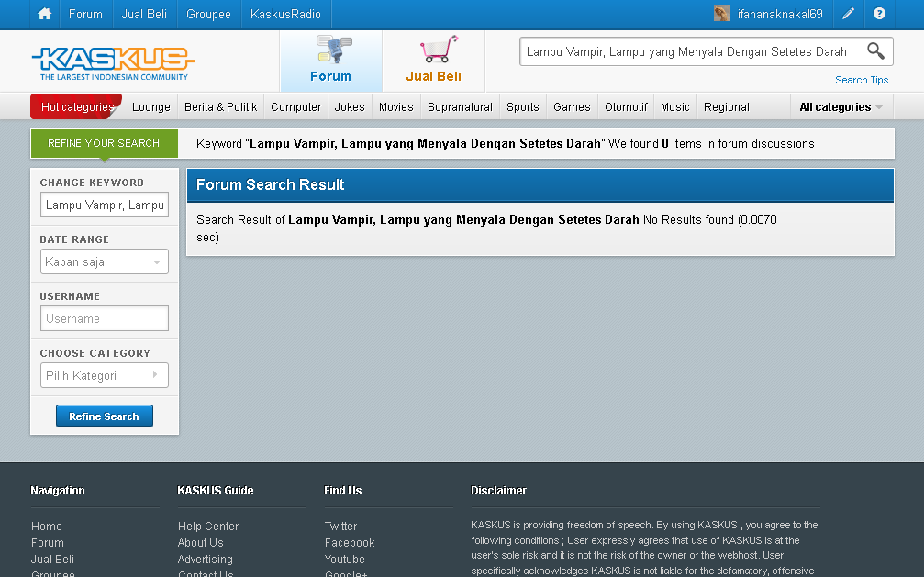The image size is (924, 577).
Task: Click the Forum Search Result heading
Action: pos(270,185)
